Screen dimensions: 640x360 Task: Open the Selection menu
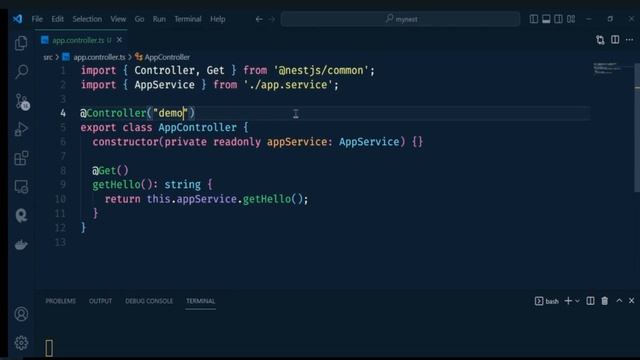coord(87,19)
